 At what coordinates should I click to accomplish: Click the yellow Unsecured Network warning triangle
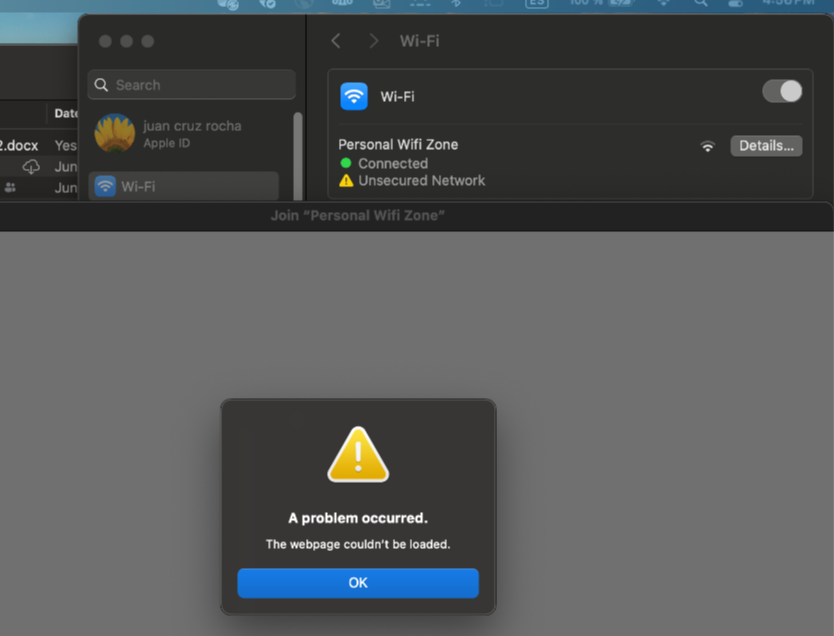(346, 181)
